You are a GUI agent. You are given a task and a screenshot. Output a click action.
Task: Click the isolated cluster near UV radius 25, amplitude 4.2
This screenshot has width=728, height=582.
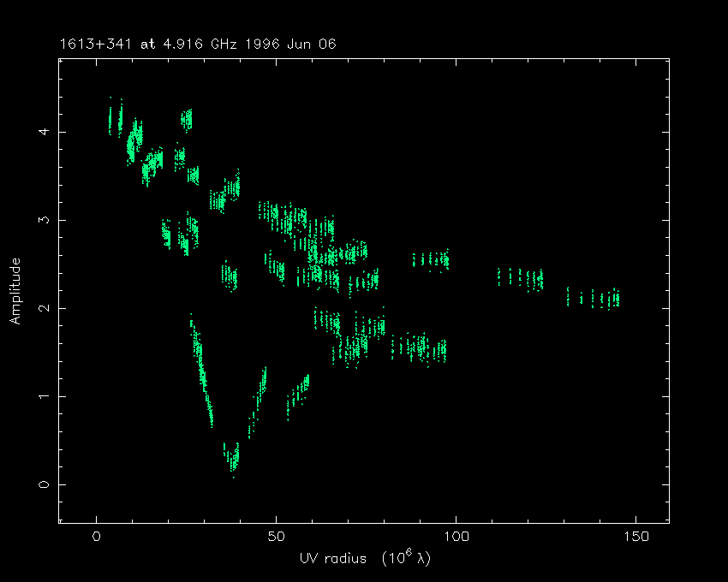coord(187,118)
